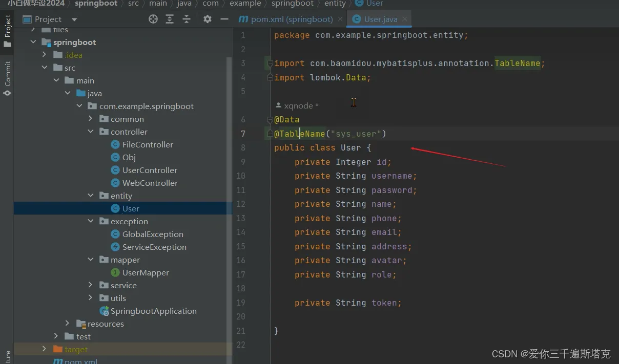Close the User.java editor tab
619x364 pixels.
tap(405, 19)
